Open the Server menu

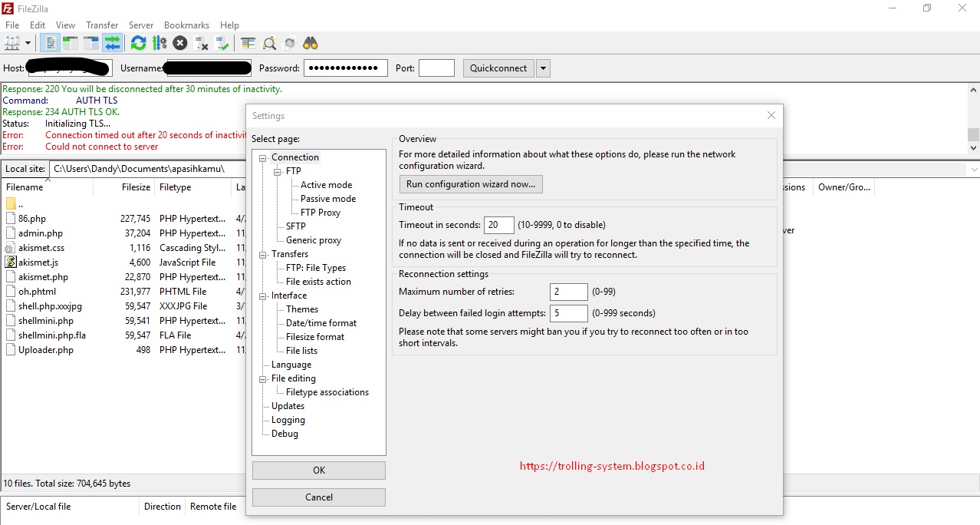(x=141, y=25)
